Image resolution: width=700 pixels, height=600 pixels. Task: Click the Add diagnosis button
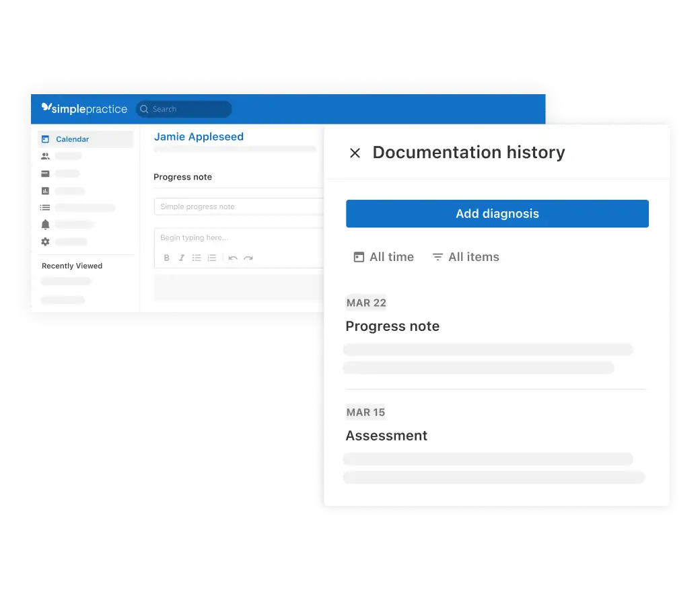point(497,214)
